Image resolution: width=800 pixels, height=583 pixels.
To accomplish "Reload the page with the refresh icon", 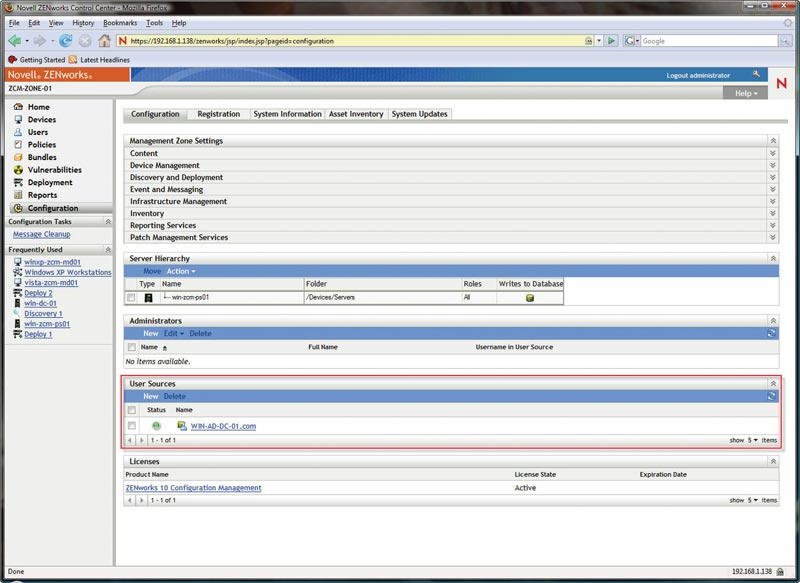I will click(65, 41).
